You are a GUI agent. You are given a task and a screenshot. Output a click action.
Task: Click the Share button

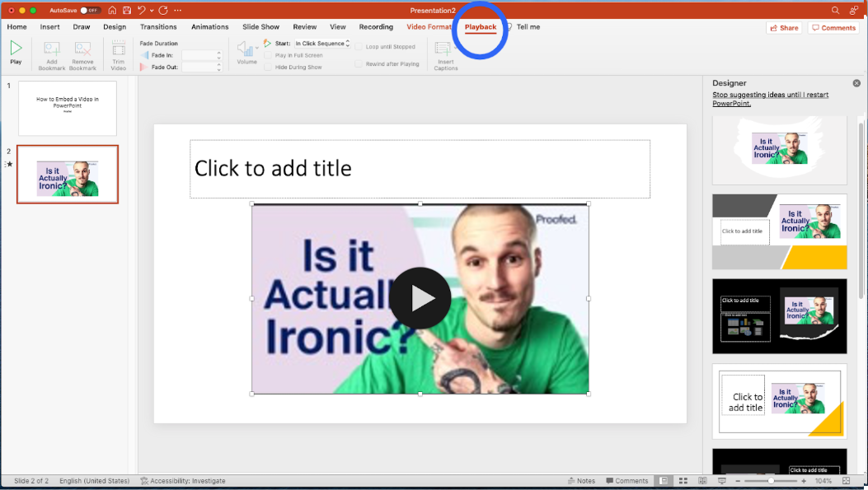(x=784, y=28)
